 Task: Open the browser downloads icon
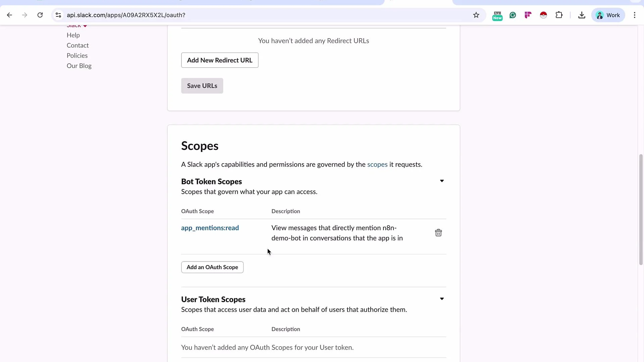(x=582, y=15)
